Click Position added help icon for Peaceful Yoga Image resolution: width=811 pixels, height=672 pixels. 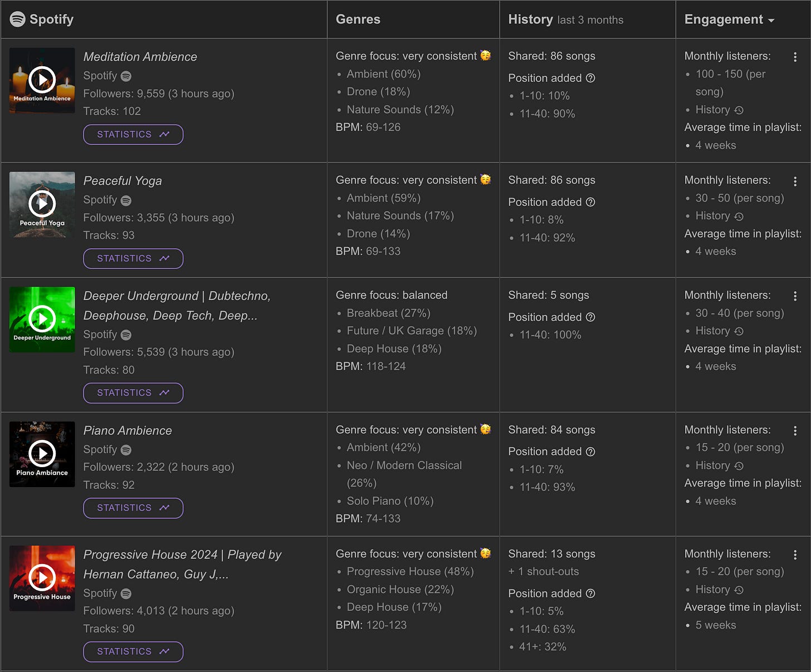click(x=591, y=202)
